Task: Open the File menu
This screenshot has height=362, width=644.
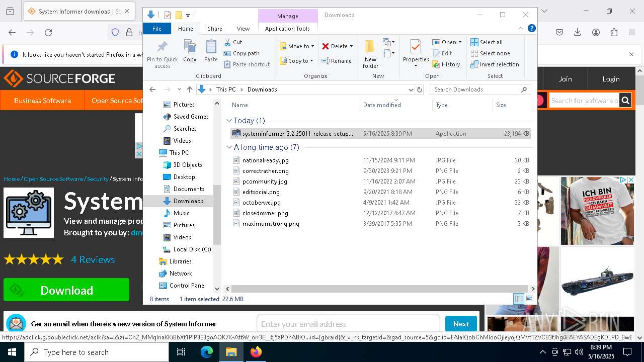Action: pyautogui.click(x=157, y=29)
